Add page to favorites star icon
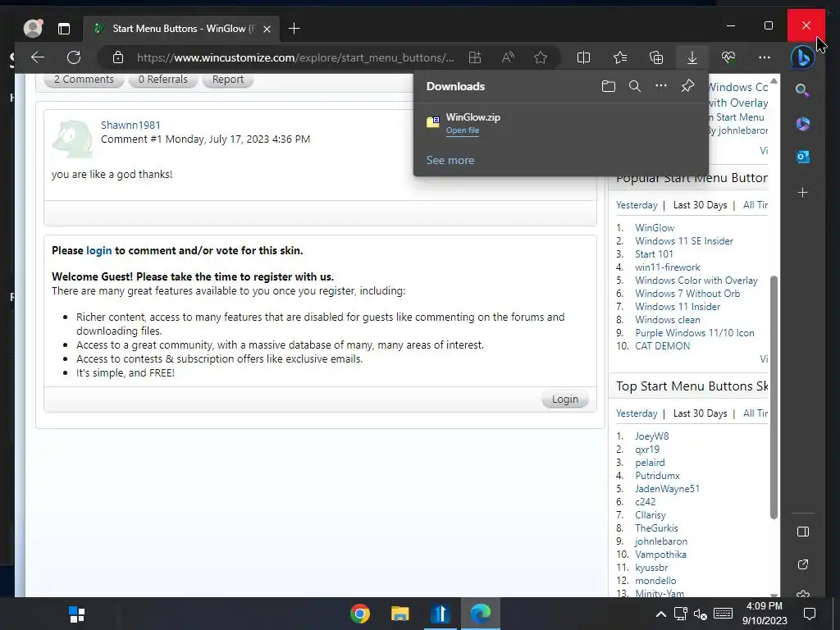 (x=541, y=57)
